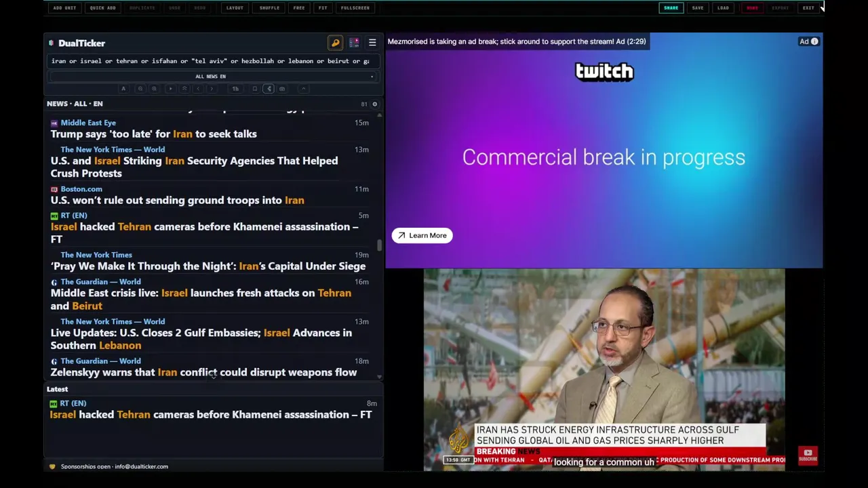Click the ADD UNIT button
The height and width of the screenshot is (488, 868).
click(64, 8)
